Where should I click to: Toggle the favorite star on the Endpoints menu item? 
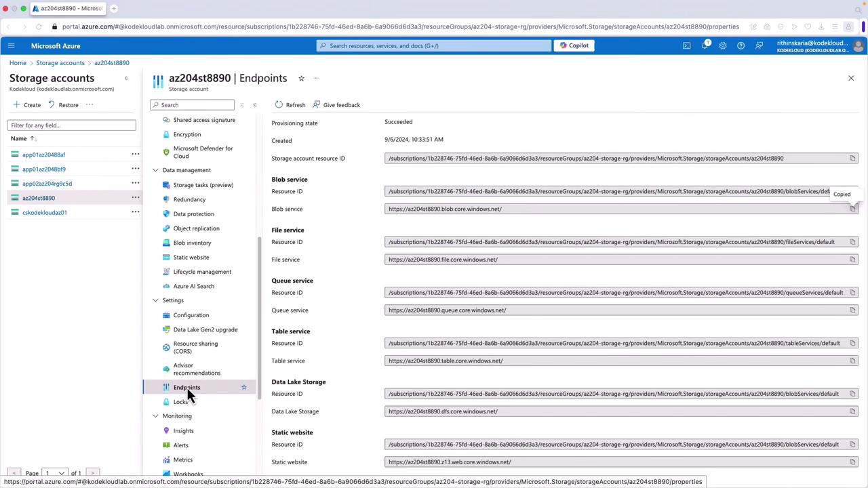(x=244, y=388)
